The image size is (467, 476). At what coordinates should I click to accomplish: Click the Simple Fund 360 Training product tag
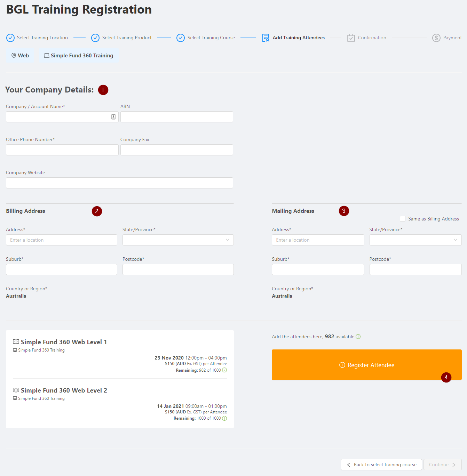click(x=79, y=56)
